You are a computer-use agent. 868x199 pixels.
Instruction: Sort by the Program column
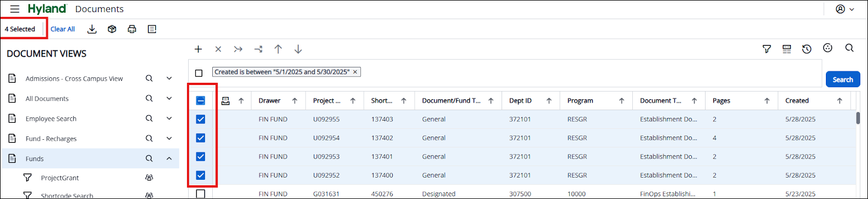(596, 101)
